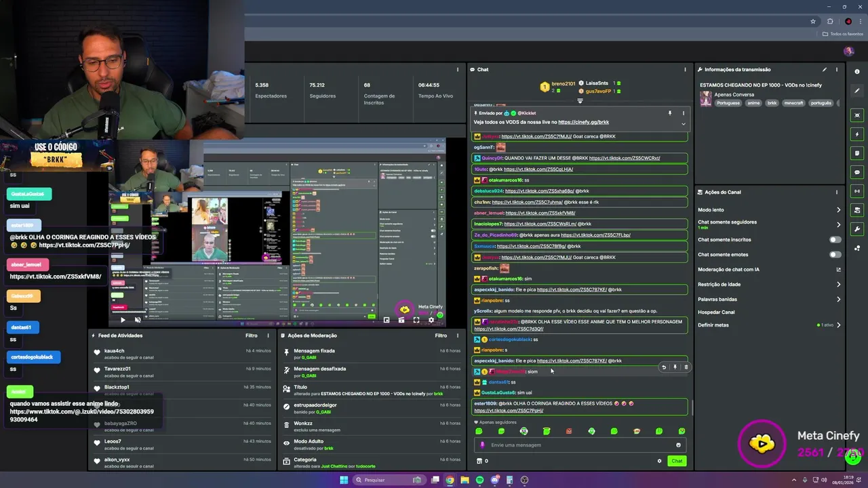This screenshot has height=488, width=868.
Task: Pin the hovered chat message
Action: pos(675,367)
